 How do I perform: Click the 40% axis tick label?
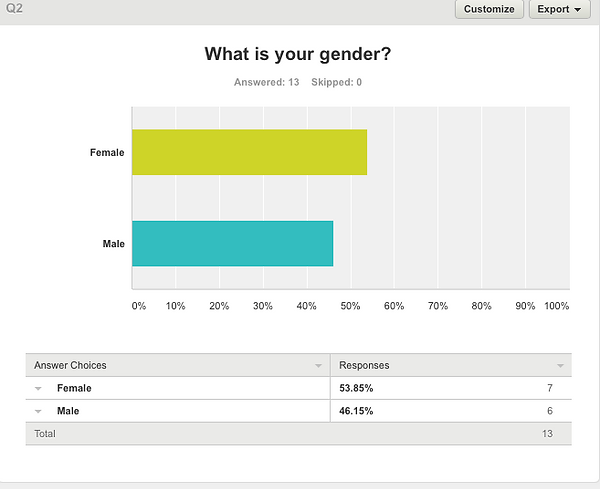[307, 306]
